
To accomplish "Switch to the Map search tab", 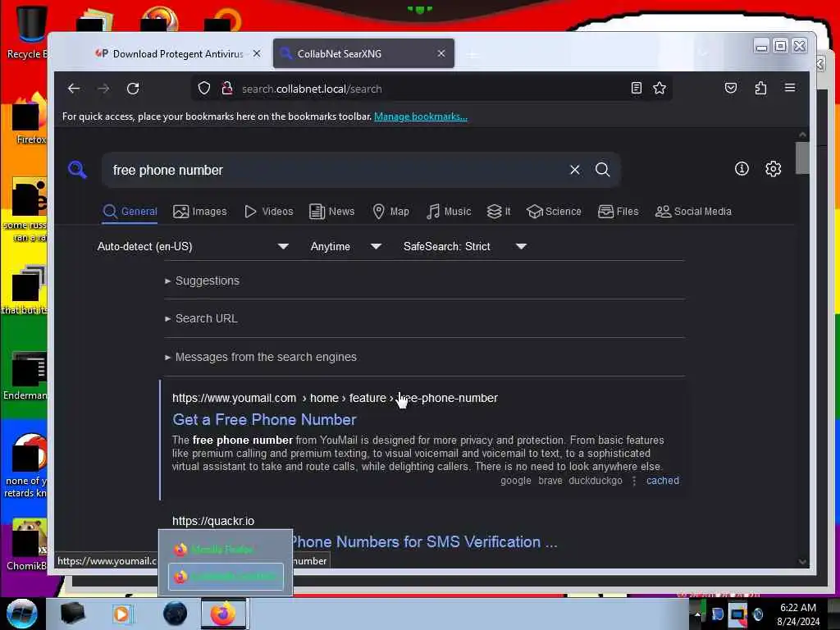I will (x=390, y=212).
